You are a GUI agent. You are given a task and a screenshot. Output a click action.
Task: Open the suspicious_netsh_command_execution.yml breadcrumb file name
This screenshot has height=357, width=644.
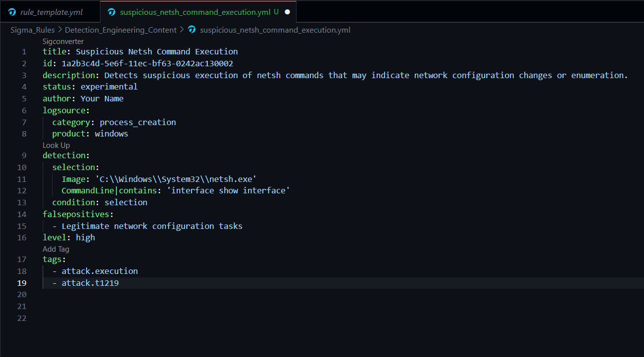pos(275,30)
